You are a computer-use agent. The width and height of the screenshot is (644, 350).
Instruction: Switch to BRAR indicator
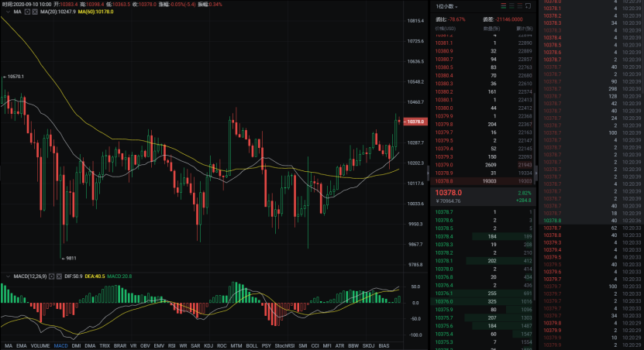(120, 346)
